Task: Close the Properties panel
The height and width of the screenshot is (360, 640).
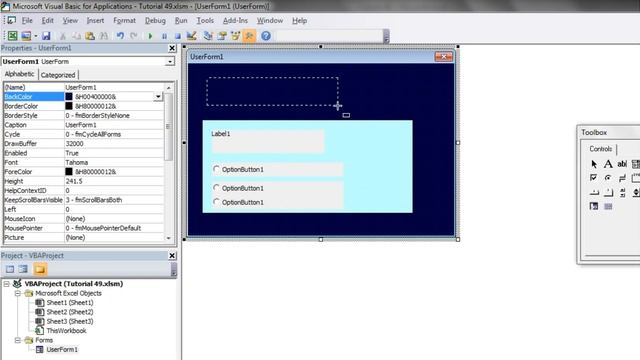Action: [x=172, y=48]
